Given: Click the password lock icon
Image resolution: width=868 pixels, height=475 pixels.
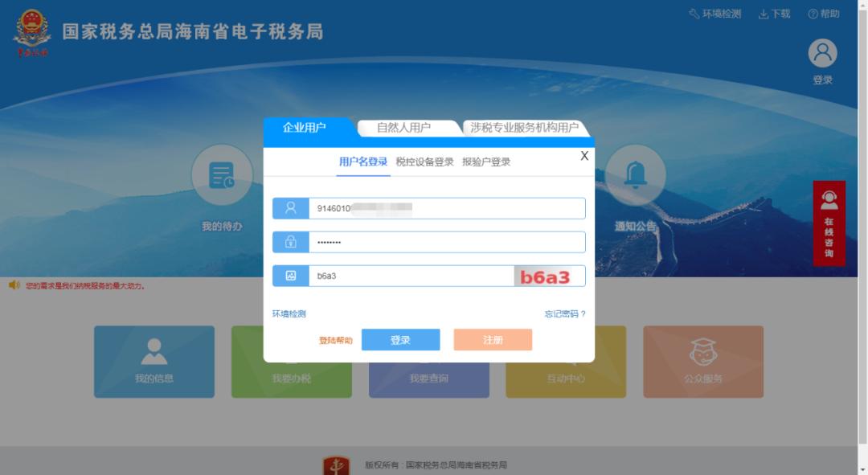Looking at the screenshot, I should coord(291,242).
